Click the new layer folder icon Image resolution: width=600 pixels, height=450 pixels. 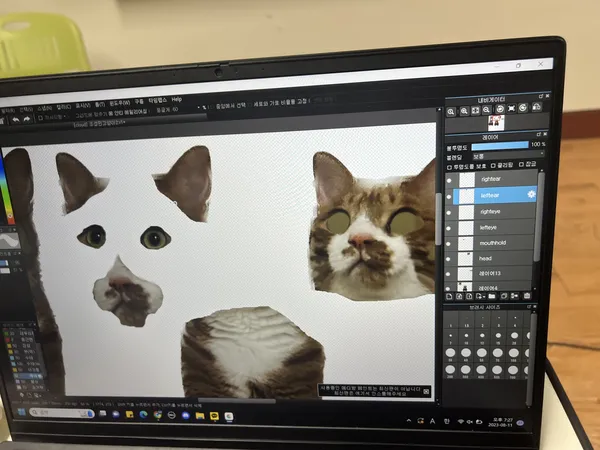tap(492, 296)
